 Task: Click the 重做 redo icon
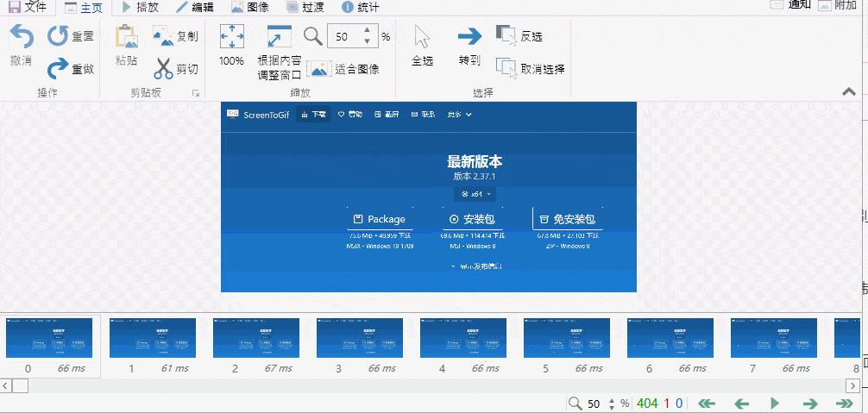[58, 69]
